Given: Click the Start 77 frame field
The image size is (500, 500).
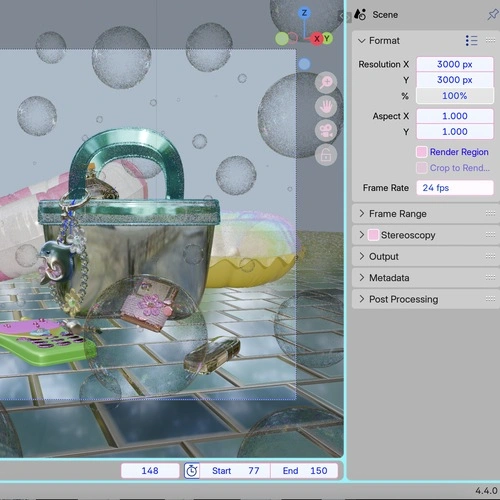Looking at the screenshot, I should tap(235, 471).
